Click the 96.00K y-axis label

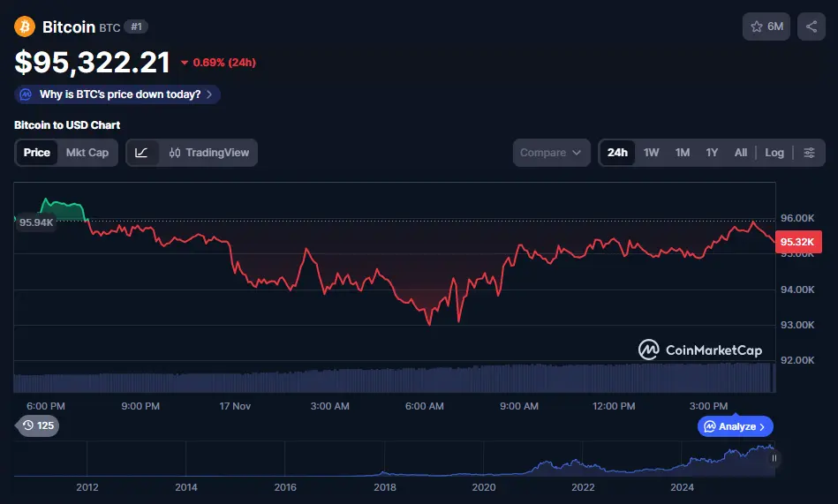tap(797, 218)
